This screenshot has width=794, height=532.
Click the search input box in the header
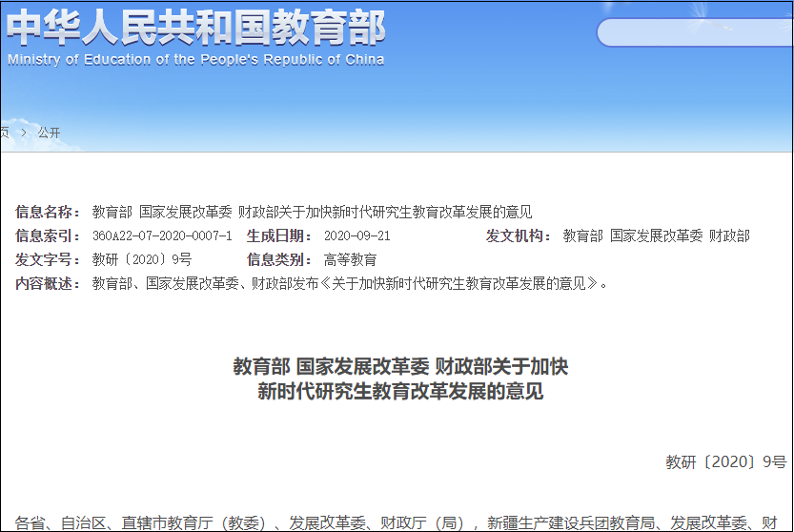coord(695,32)
